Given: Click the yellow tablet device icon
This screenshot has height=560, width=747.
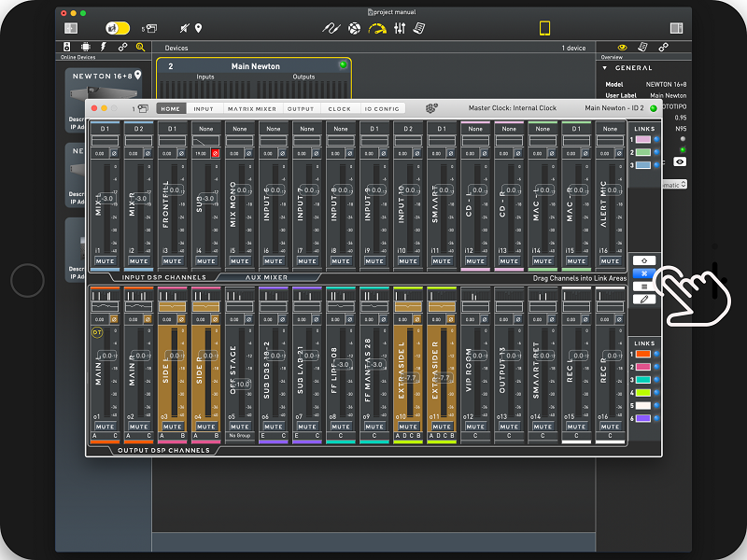Looking at the screenshot, I should tap(544, 28).
